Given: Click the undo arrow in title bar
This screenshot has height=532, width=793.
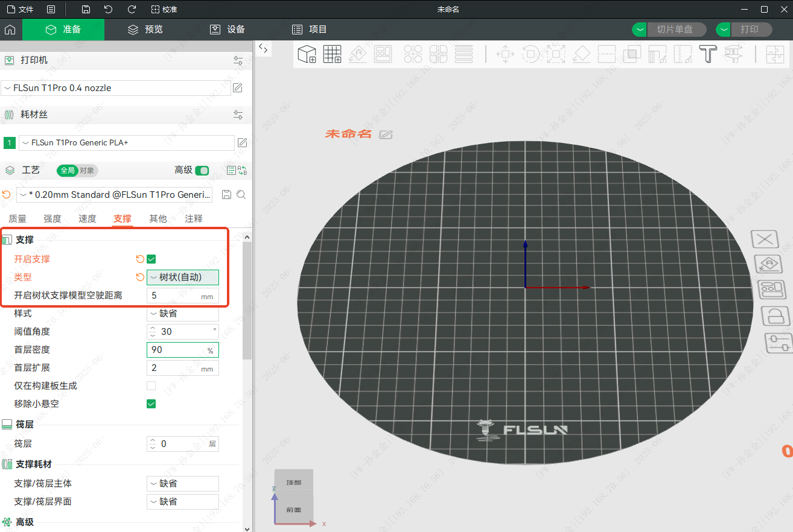Looking at the screenshot, I should pyautogui.click(x=108, y=10).
